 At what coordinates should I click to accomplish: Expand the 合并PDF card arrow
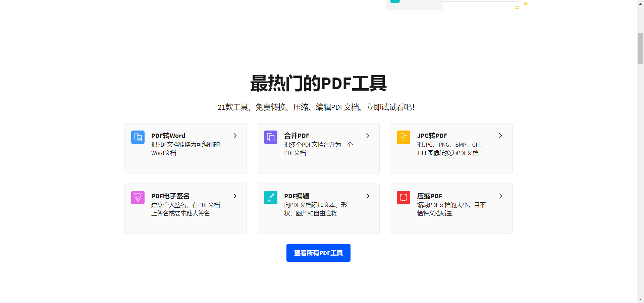pyautogui.click(x=368, y=136)
